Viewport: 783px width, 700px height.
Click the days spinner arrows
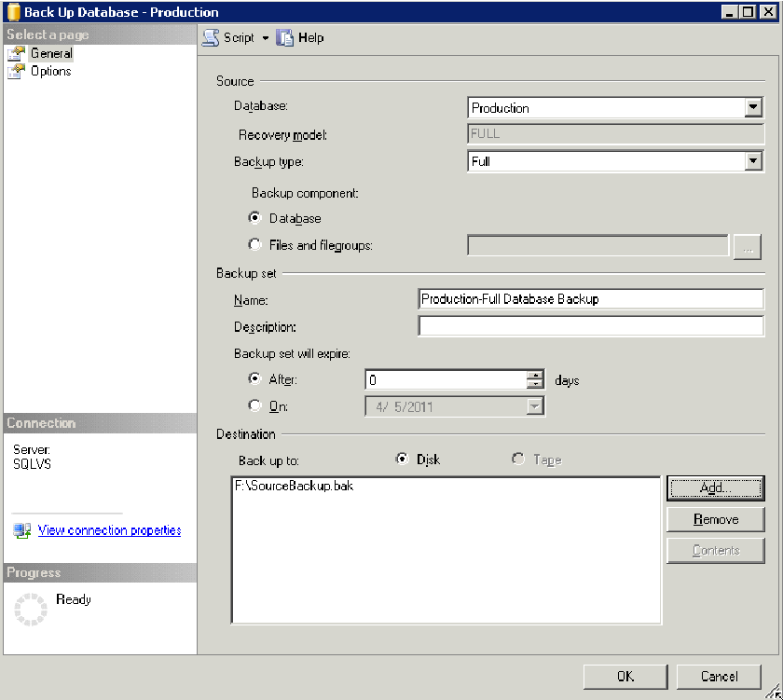click(535, 379)
